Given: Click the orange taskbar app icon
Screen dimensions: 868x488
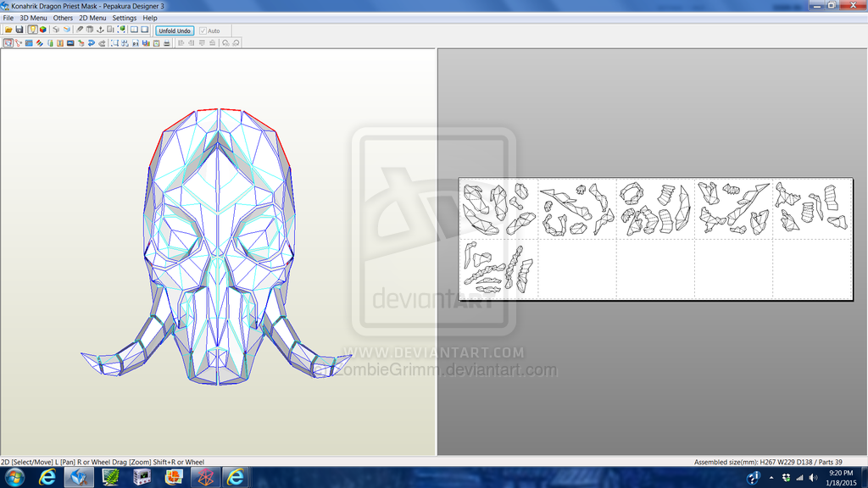Looking at the screenshot, I should pyautogui.click(x=174, y=477).
